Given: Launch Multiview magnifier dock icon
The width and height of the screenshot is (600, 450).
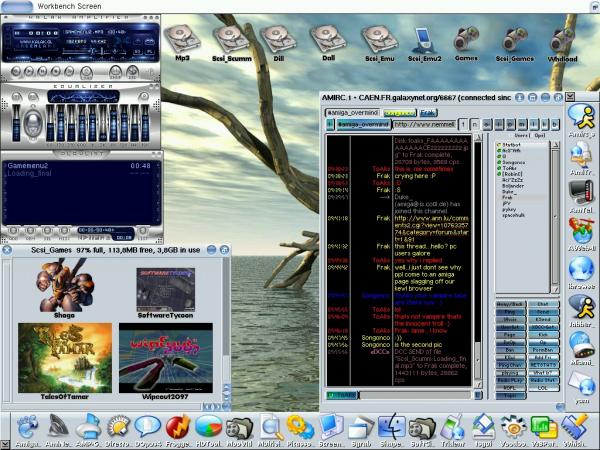Looking at the screenshot, I should pyautogui.click(x=270, y=430).
